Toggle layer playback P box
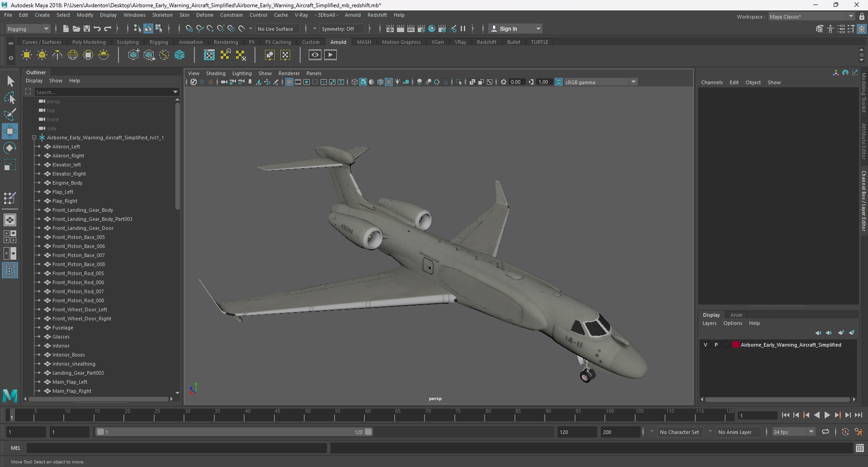 point(716,345)
